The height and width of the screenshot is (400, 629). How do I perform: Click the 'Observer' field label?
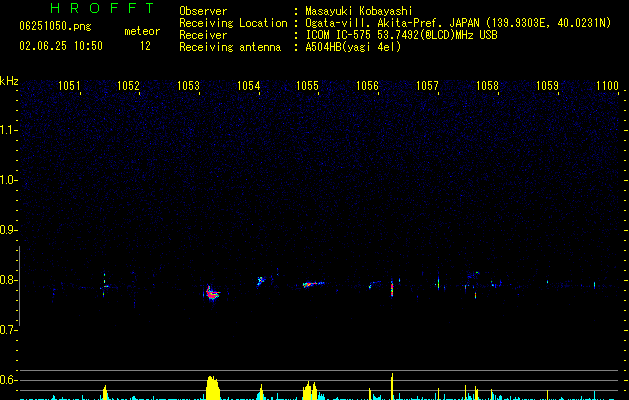pos(203,11)
